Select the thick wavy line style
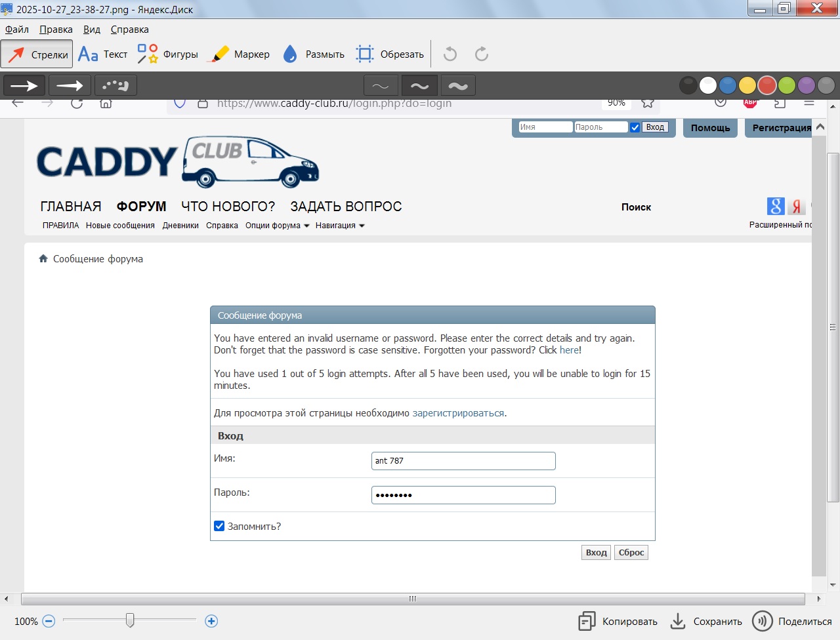 [458, 86]
